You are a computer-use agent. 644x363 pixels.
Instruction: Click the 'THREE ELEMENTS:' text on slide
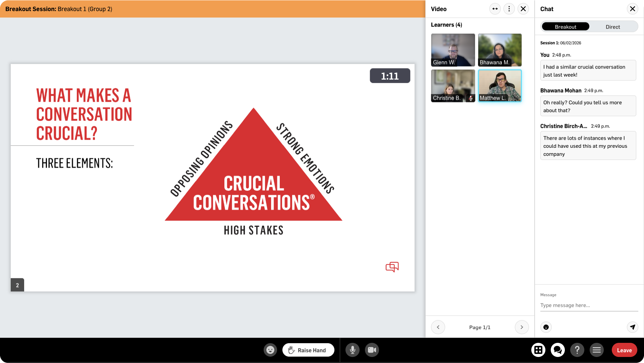(x=74, y=163)
